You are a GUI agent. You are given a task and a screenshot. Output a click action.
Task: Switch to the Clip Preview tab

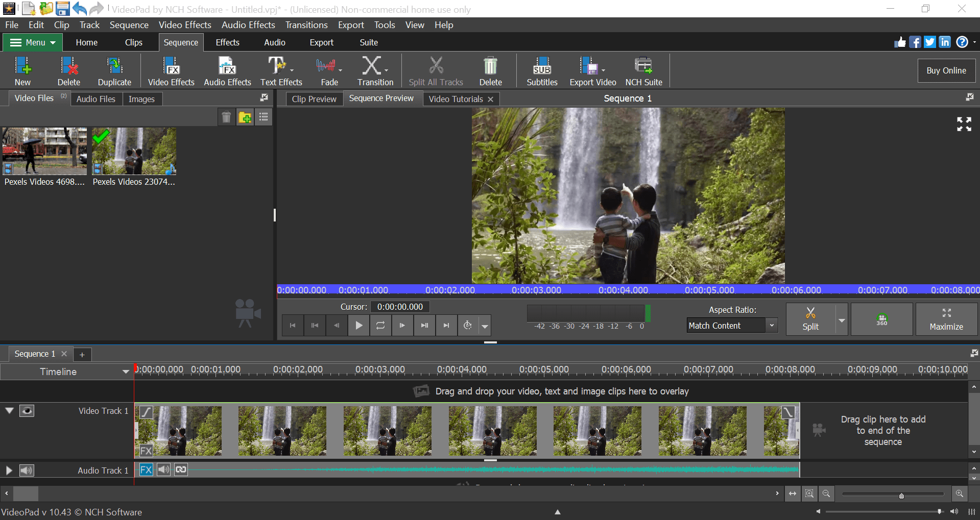[314, 99]
